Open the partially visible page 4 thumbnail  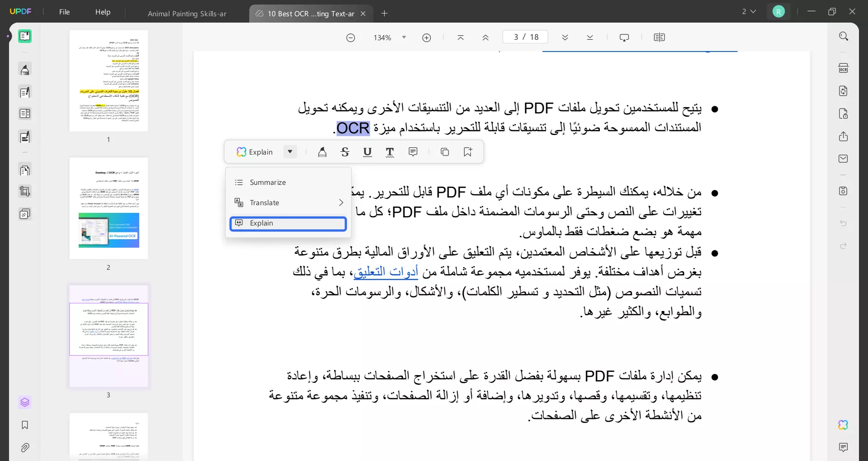click(x=108, y=437)
